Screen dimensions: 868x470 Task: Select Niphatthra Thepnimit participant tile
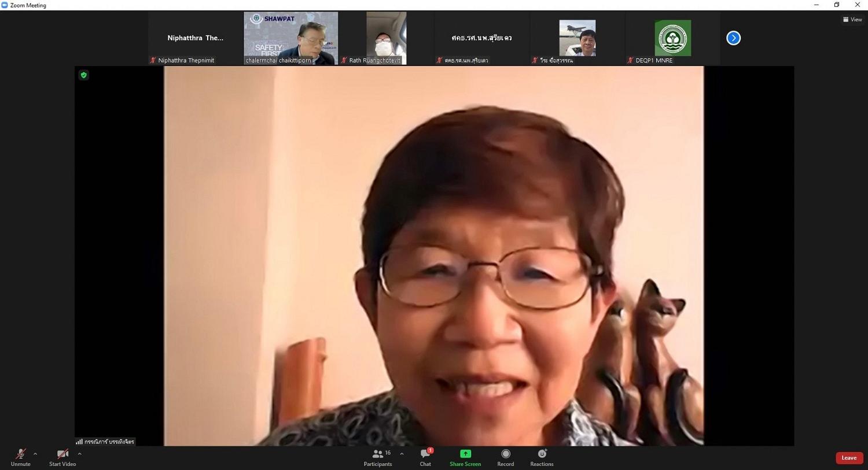pos(196,38)
